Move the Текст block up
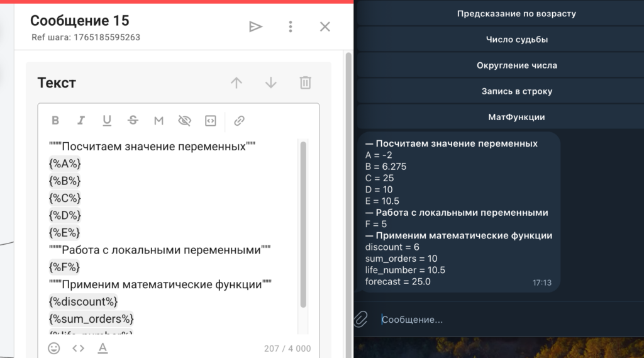 [x=236, y=82]
